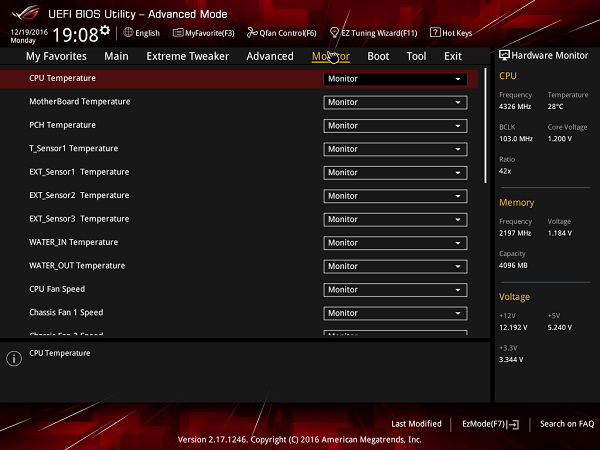Click the globe language icon
The image size is (600, 450).
click(128, 33)
